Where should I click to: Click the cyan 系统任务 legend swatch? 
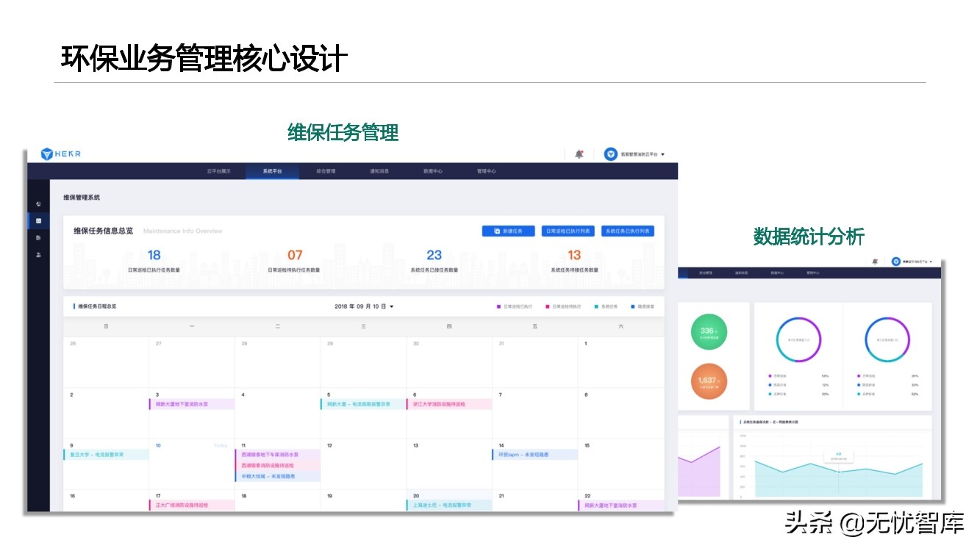(596, 306)
